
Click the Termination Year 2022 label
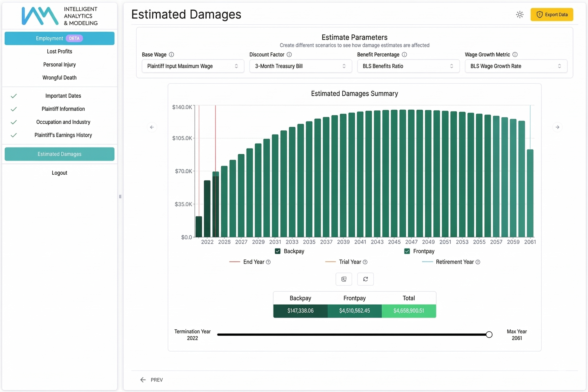click(192, 335)
